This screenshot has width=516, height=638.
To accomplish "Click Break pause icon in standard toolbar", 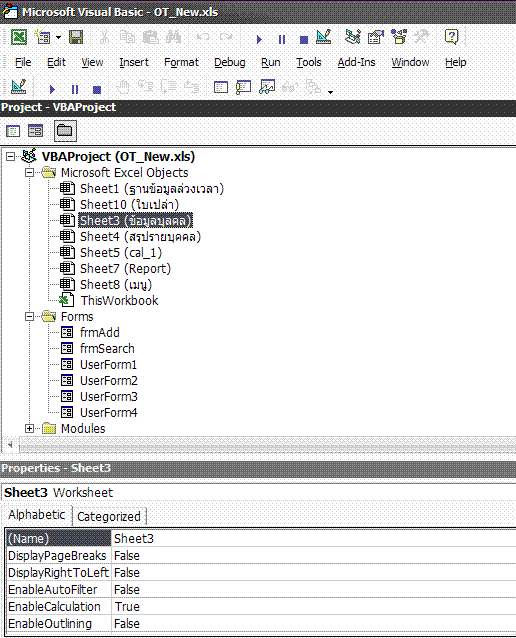I will [282, 39].
